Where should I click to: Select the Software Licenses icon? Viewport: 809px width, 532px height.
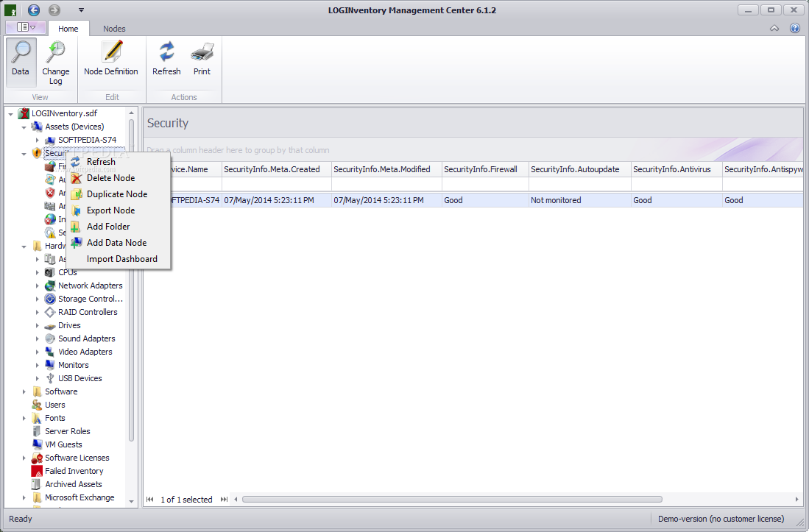pos(37,458)
